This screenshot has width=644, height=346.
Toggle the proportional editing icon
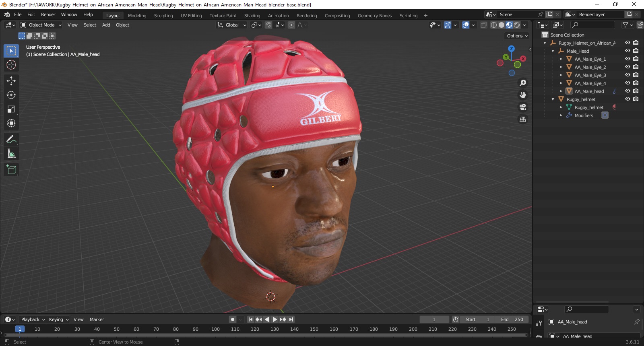tap(291, 25)
